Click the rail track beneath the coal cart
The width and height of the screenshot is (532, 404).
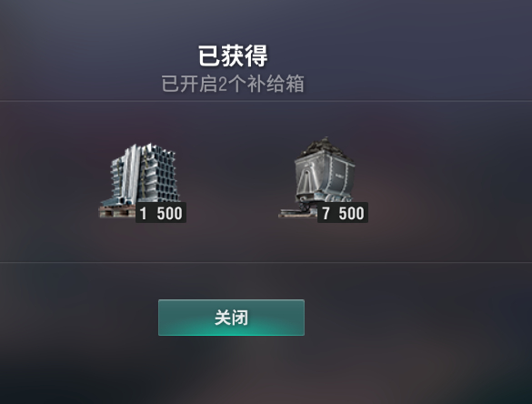point(298,213)
